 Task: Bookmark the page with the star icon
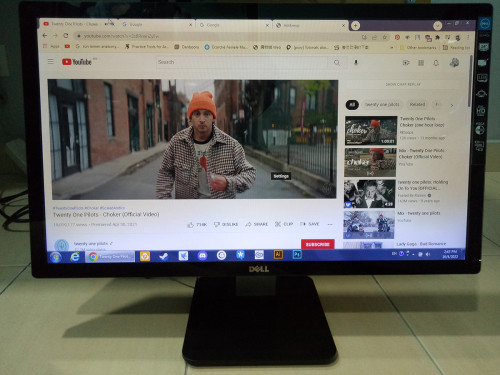pos(384,37)
